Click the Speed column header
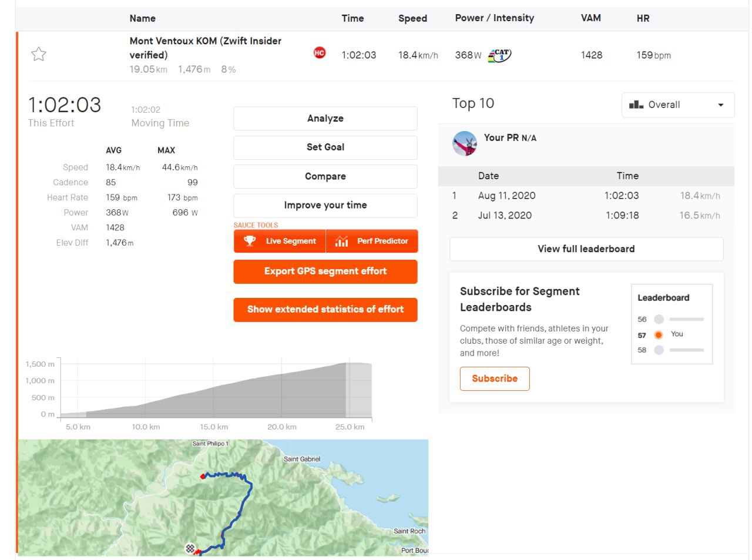The width and height of the screenshot is (752, 560). click(x=412, y=18)
